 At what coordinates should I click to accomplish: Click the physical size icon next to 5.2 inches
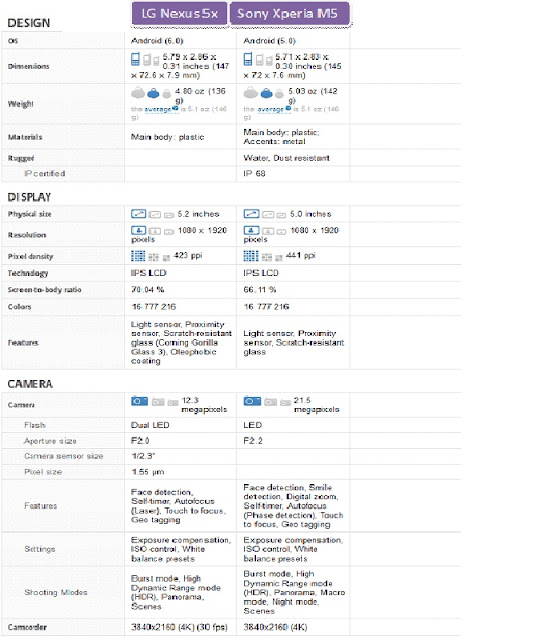tap(138, 214)
